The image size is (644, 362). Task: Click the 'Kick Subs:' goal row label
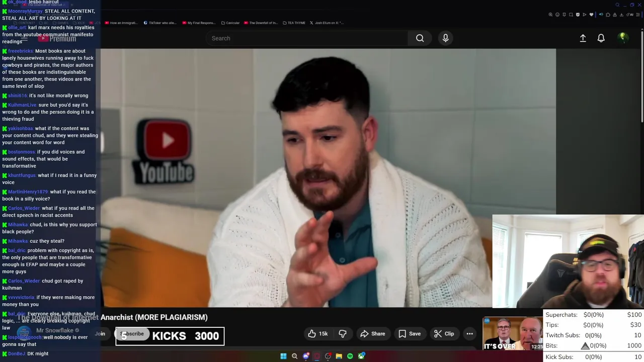(x=559, y=357)
